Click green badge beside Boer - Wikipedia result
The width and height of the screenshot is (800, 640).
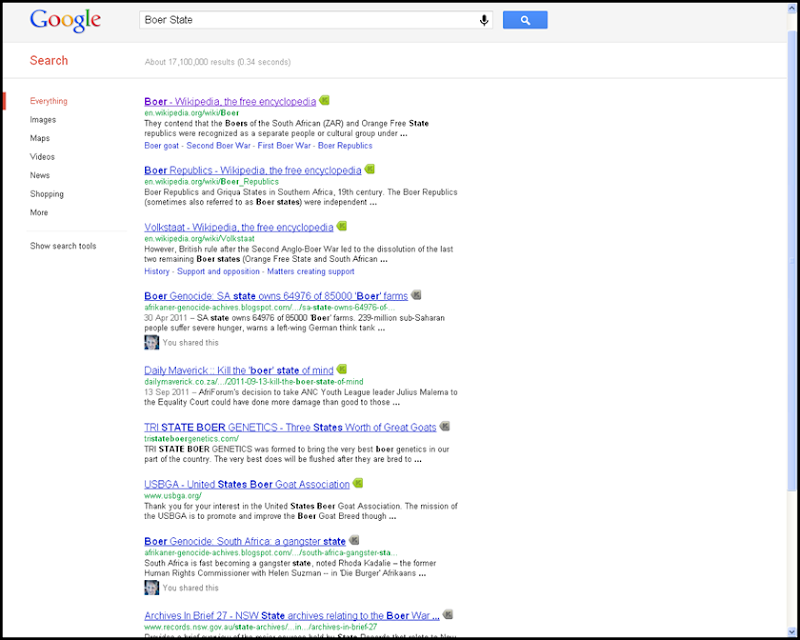click(324, 101)
